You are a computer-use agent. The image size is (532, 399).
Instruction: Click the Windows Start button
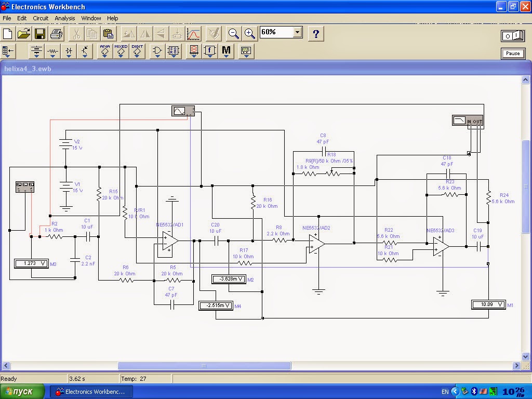pos(23,391)
